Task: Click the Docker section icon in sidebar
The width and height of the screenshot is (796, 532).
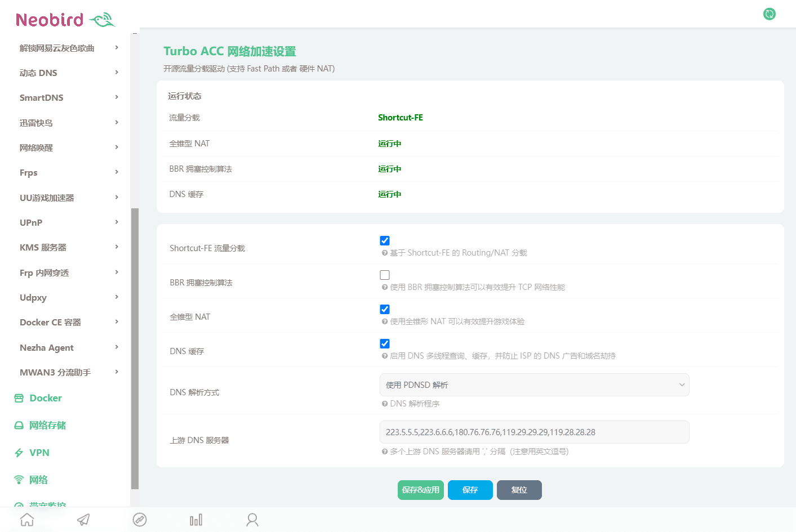Action: click(x=19, y=398)
